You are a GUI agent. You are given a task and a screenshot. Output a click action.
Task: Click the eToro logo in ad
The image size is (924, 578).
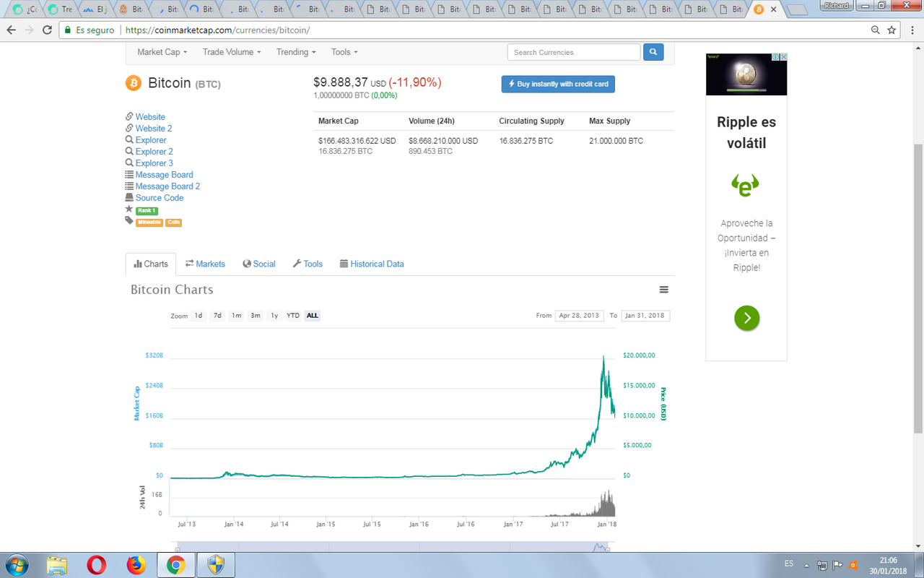point(746,185)
